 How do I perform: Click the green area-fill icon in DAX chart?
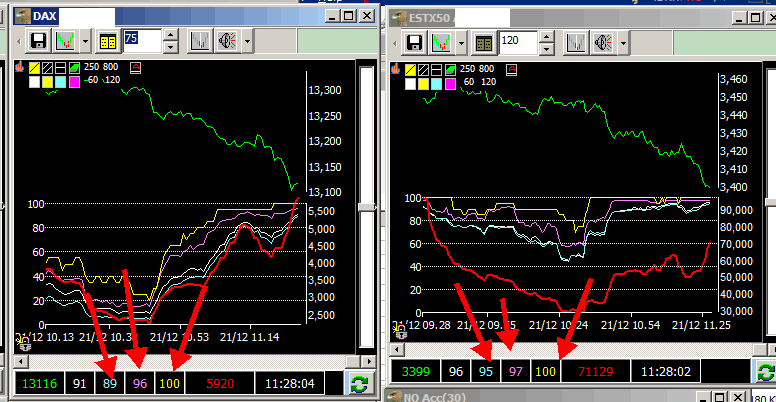pyautogui.click(x=74, y=68)
